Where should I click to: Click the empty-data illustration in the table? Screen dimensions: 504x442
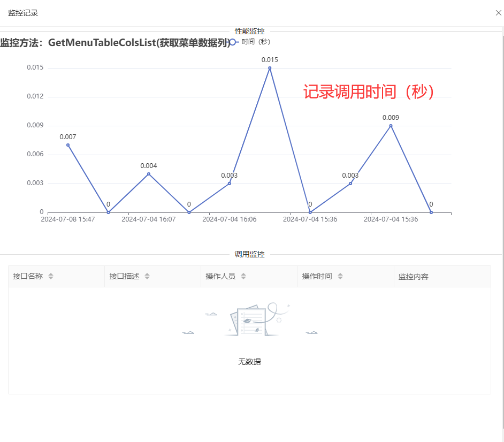coord(249,321)
